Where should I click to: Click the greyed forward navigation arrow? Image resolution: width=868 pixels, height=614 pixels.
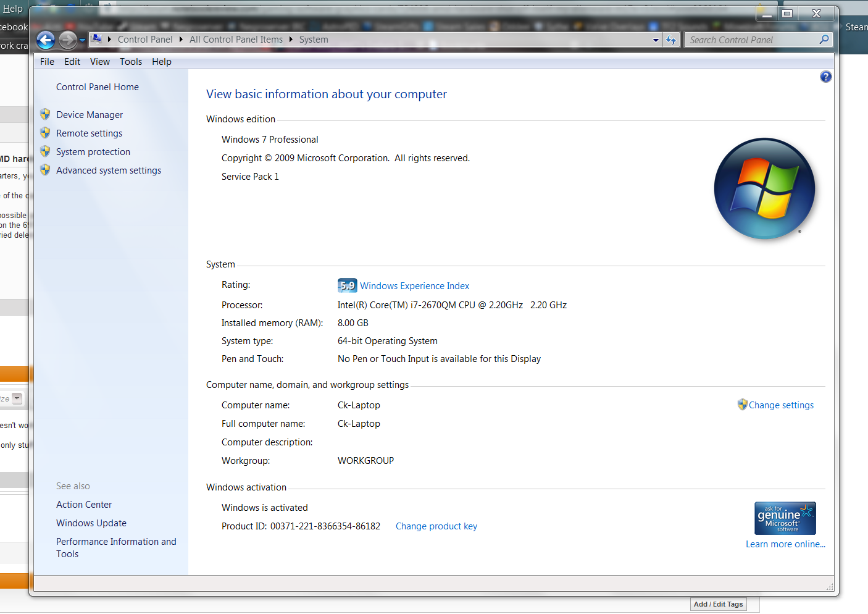click(68, 40)
